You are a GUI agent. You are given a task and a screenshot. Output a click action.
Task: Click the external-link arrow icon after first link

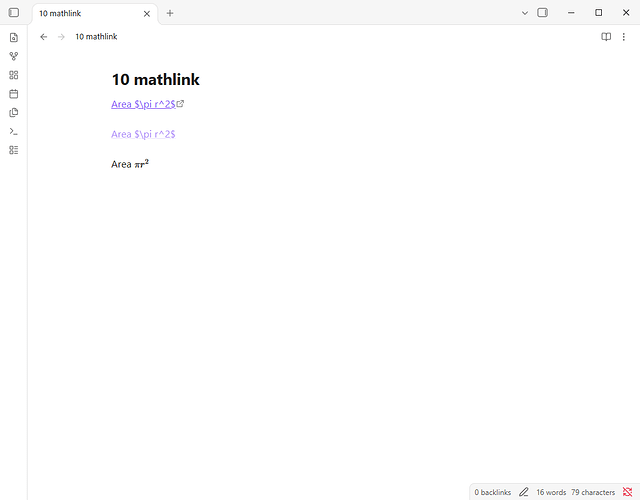180,104
